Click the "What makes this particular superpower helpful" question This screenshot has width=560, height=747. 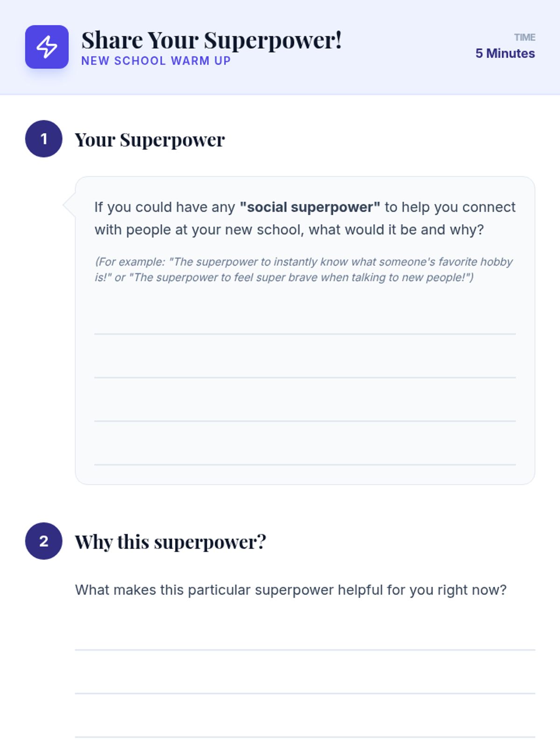tap(291, 590)
